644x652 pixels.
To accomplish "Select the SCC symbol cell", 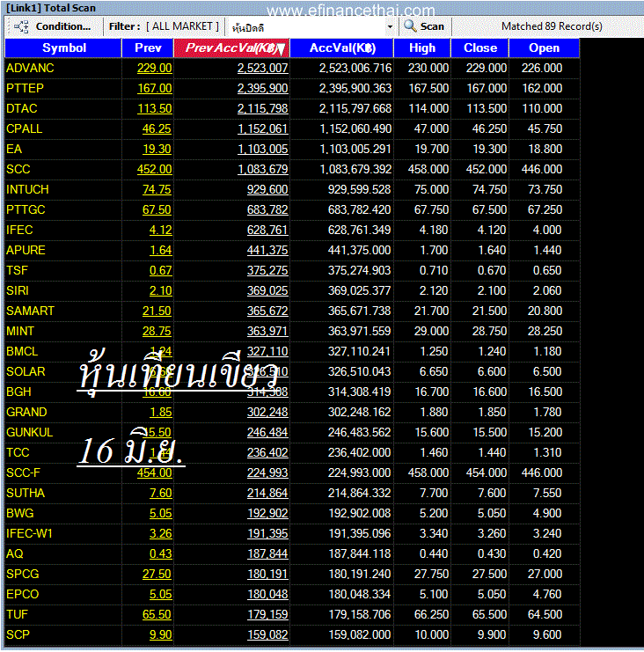I will pyautogui.click(x=63, y=169).
